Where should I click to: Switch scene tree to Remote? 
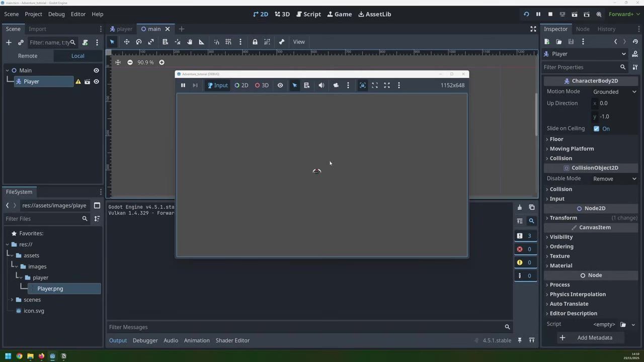28,56
